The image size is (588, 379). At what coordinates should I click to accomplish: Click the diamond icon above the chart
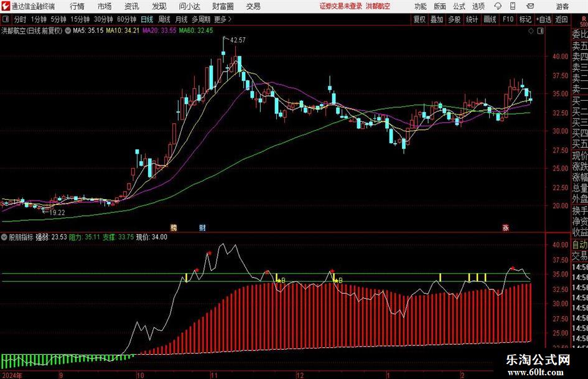click(x=531, y=31)
